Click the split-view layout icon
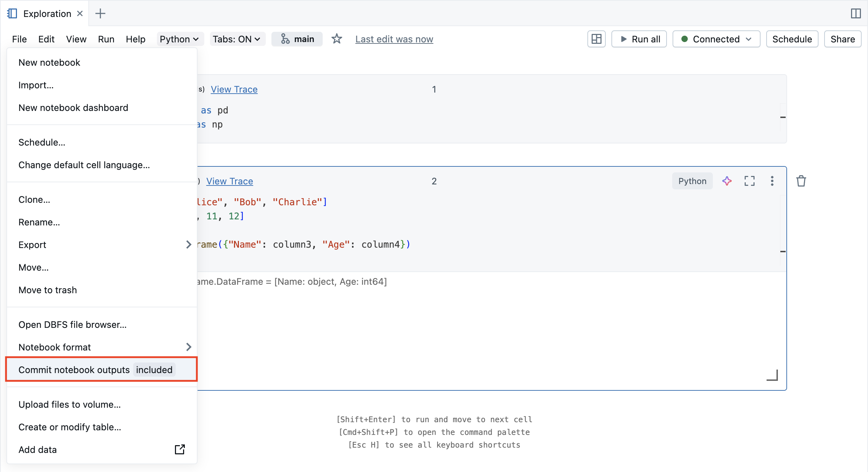This screenshot has width=868, height=472. pos(856,14)
